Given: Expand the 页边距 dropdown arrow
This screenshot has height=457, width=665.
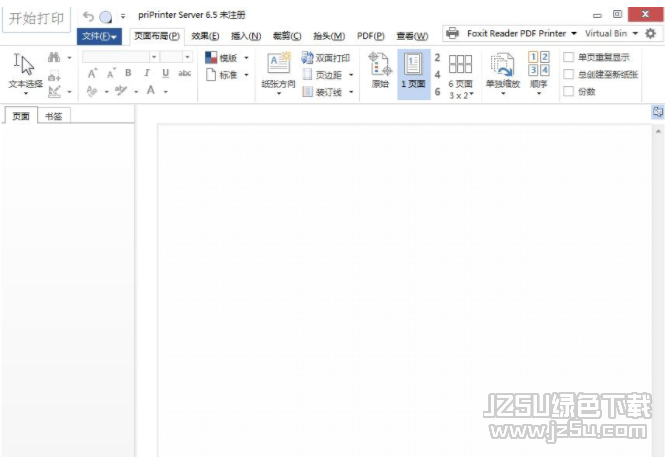Looking at the screenshot, I should [x=351, y=75].
